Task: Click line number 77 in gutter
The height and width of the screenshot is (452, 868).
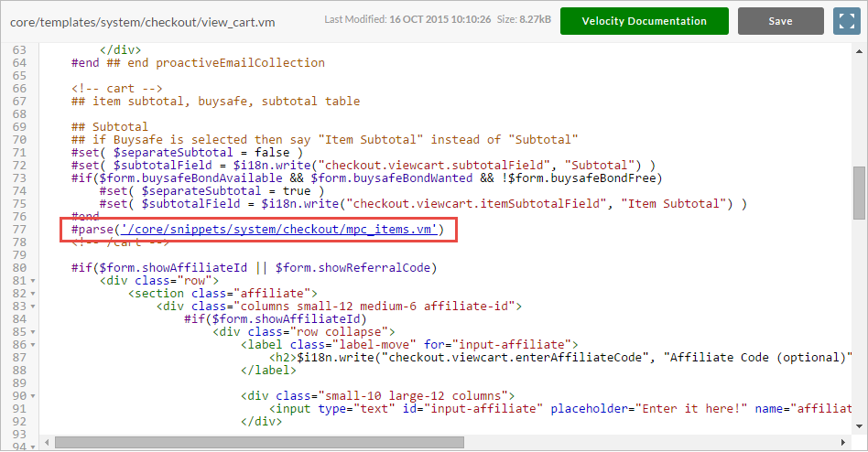Action: point(19,230)
